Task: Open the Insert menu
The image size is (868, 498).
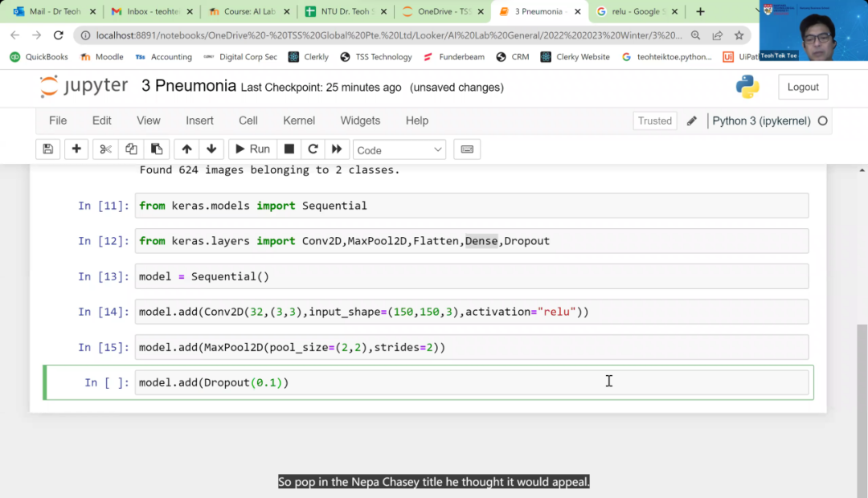Action: [x=199, y=120]
